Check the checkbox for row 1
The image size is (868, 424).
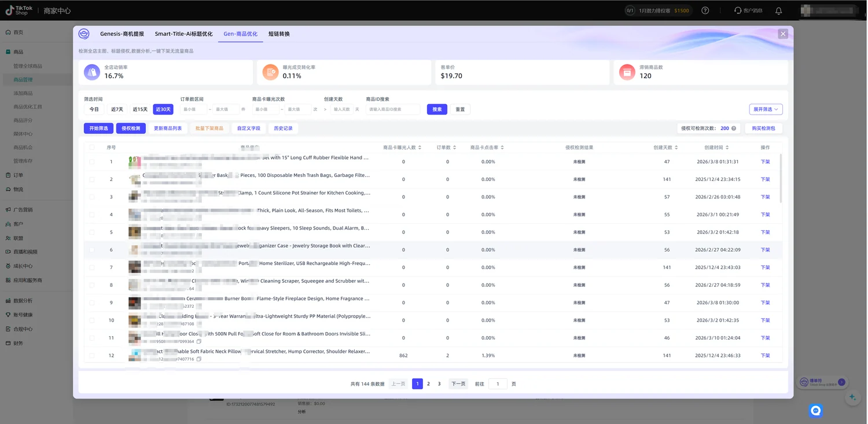[x=92, y=162]
